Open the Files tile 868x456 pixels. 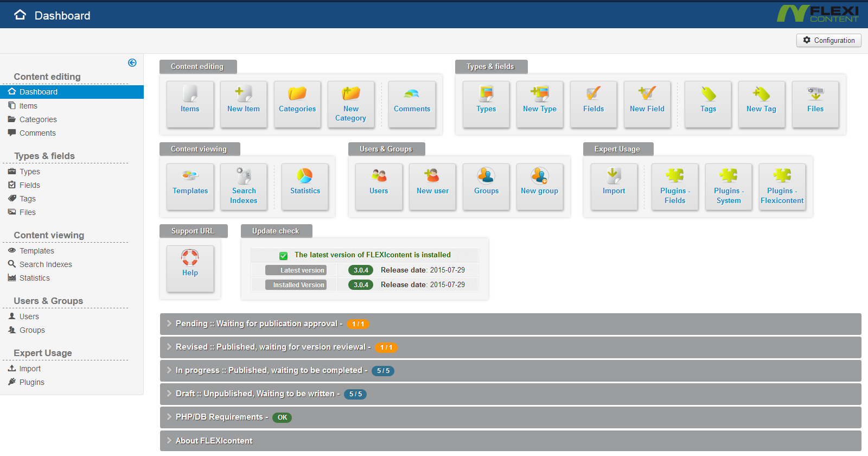click(x=815, y=104)
